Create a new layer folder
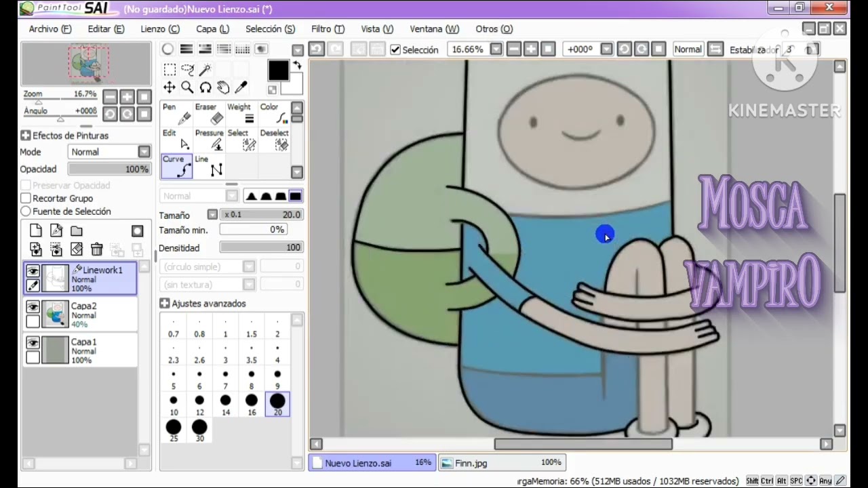This screenshot has width=868, height=488. click(77, 231)
